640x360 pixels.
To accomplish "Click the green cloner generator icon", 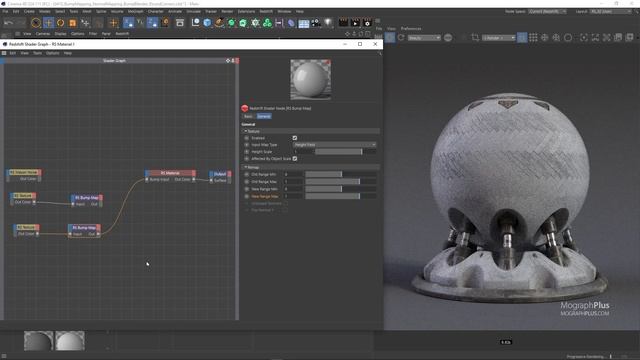I will (267, 23).
